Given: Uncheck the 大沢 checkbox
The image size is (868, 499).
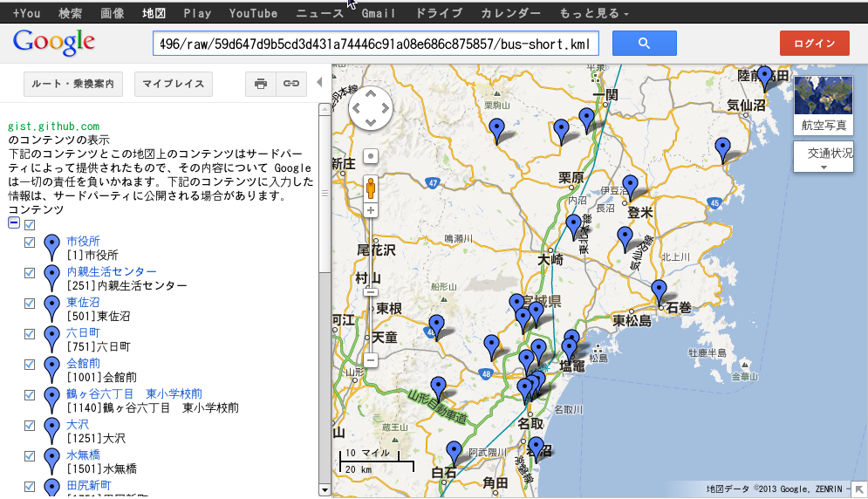Looking at the screenshot, I should [x=30, y=426].
